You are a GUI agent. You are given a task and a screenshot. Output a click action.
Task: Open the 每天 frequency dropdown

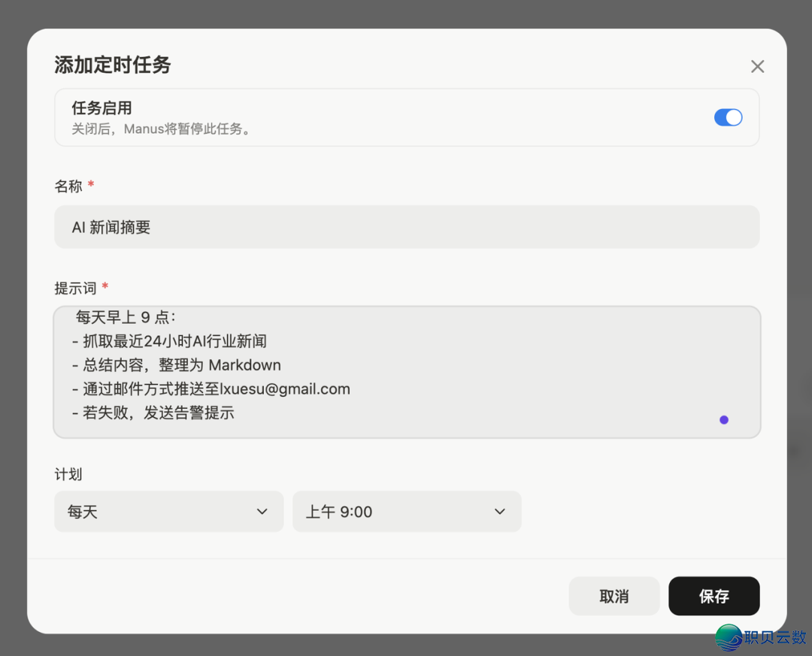coord(168,512)
